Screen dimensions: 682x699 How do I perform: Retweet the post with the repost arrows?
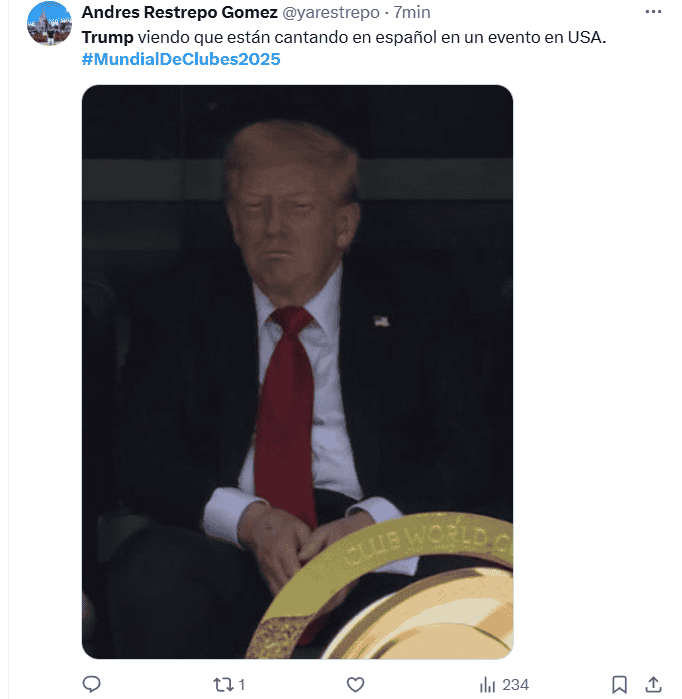[x=223, y=684]
